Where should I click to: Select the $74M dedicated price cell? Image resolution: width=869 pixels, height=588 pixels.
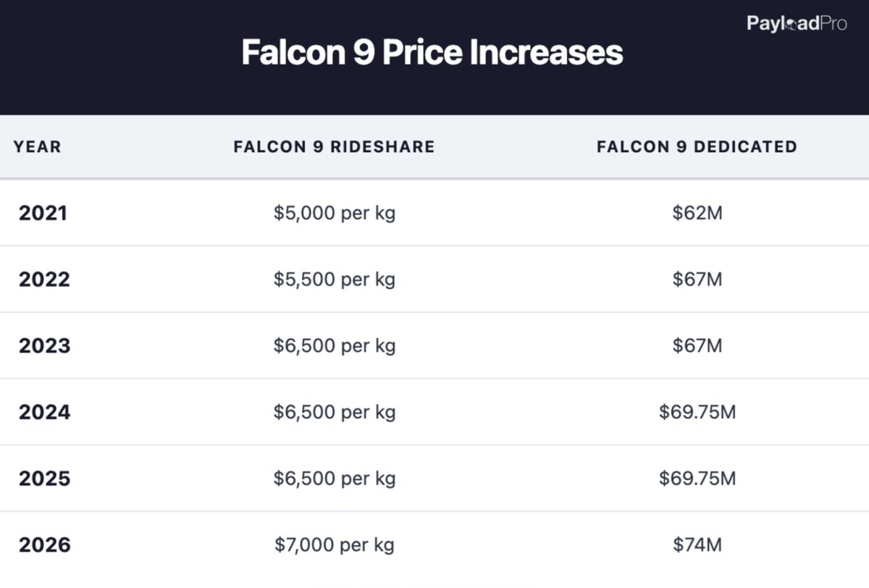(697, 545)
